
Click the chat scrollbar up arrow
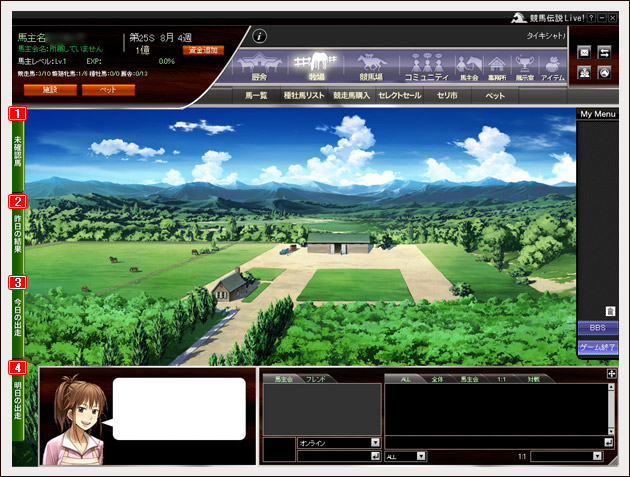click(612, 387)
